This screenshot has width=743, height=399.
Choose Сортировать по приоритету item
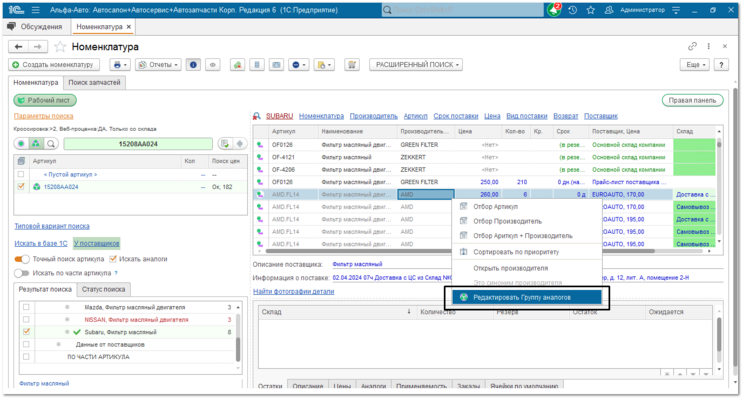pyautogui.click(x=527, y=252)
